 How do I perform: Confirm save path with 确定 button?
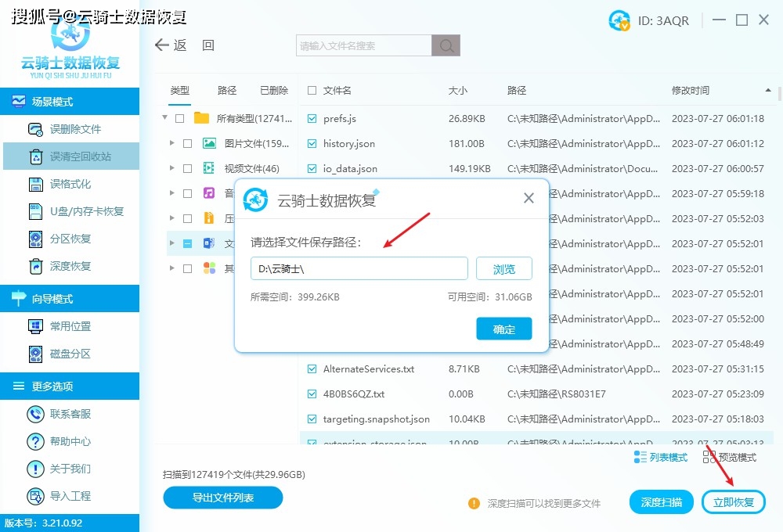[503, 329]
